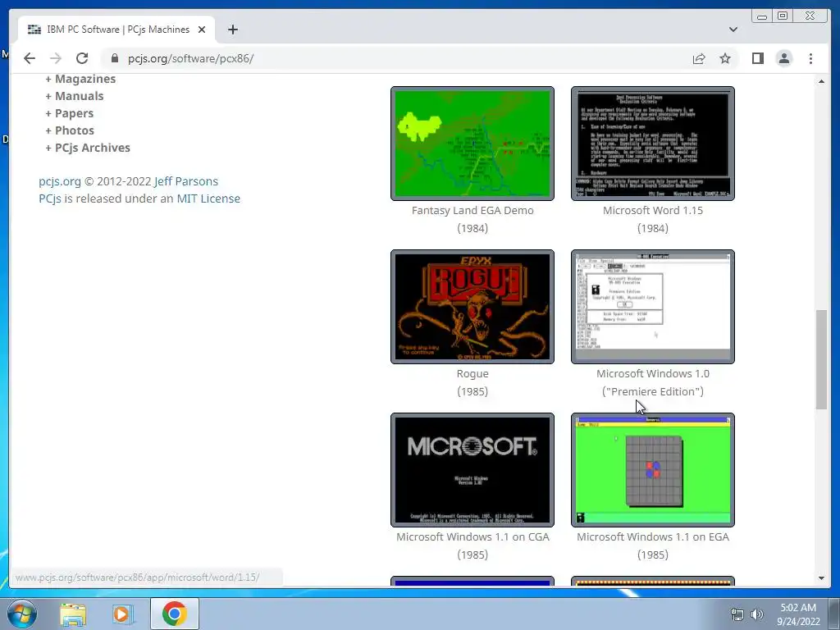Click the network tray icon
The image size is (840, 630).
[x=737, y=614]
